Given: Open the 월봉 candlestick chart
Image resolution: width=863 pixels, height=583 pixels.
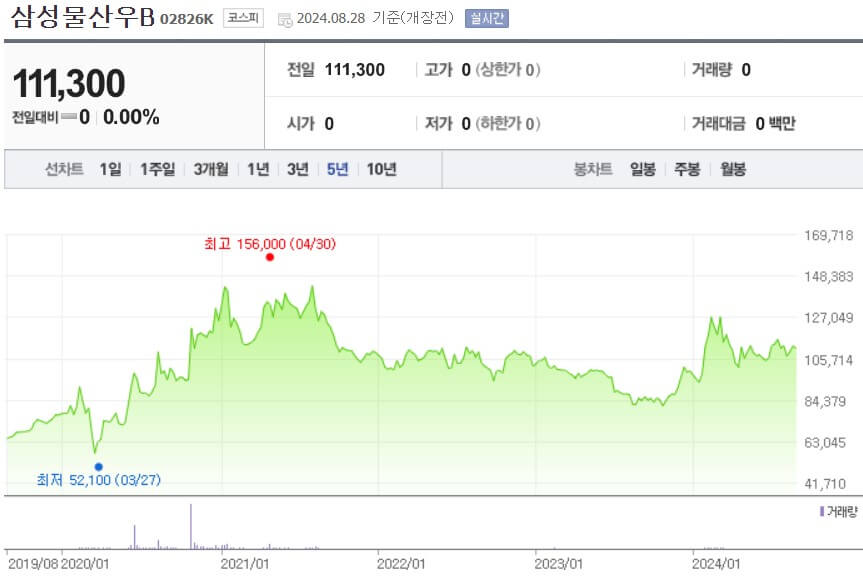Looking at the screenshot, I should click(733, 169).
